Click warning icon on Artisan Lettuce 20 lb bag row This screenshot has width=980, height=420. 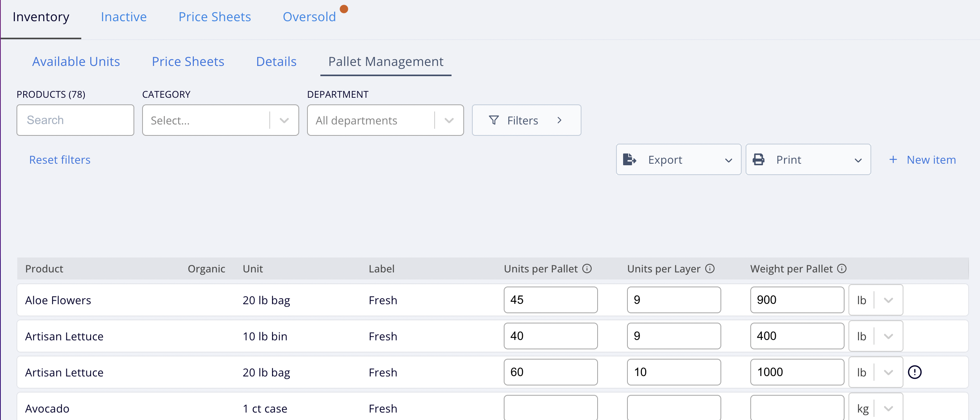pos(915,372)
